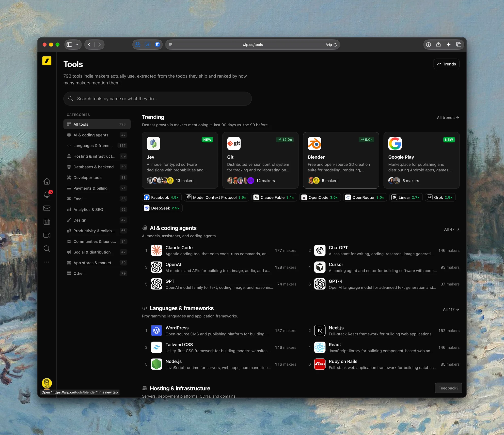504x435 pixels.
Task: Click the reader view icon in address bar
Action: (x=170, y=45)
